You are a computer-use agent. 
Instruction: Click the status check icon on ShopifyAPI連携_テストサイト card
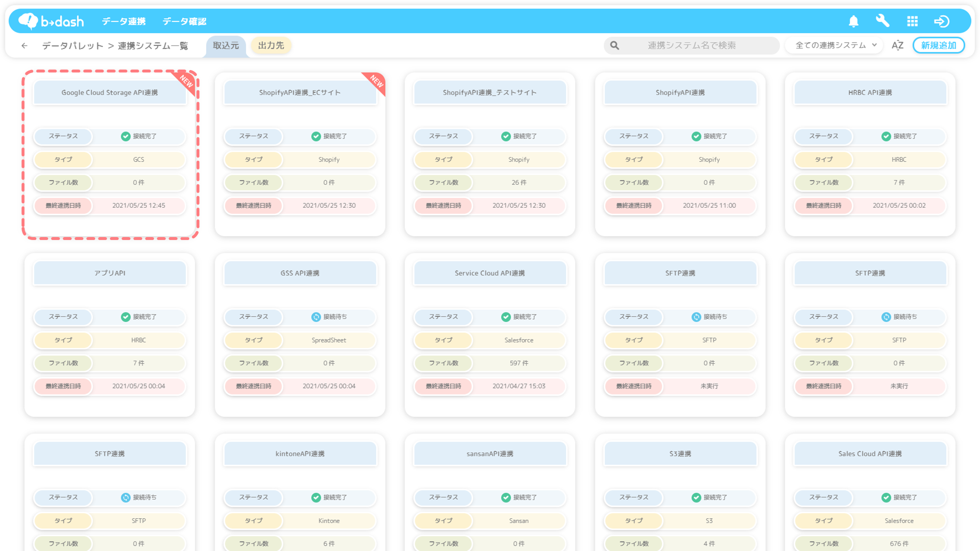point(506,136)
